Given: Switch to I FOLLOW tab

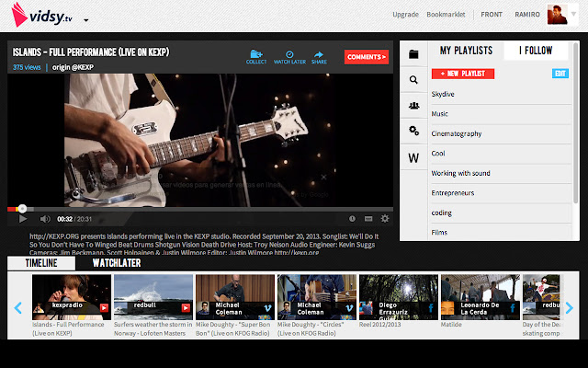Looking at the screenshot, I should [x=536, y=51].
